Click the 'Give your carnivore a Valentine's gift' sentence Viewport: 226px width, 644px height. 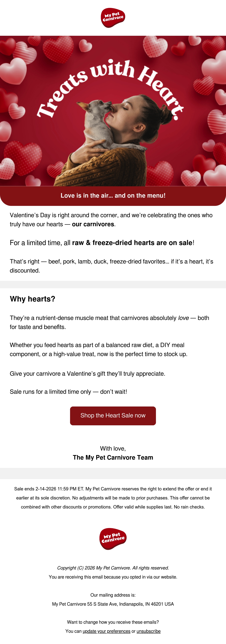click(x=88, y=374)
